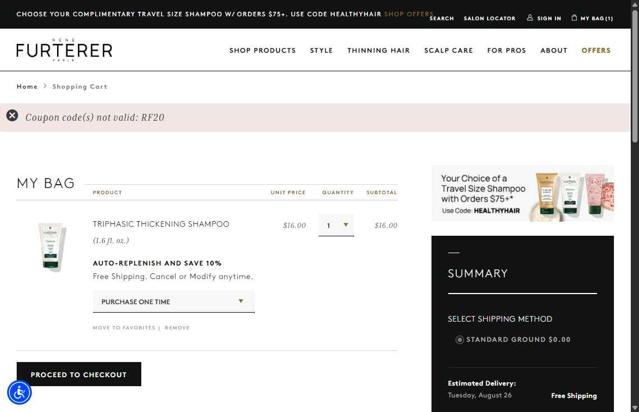This screenshot has width=639, height=412.
Task: Remove the shampoo from bag
Action: point(177,328)
